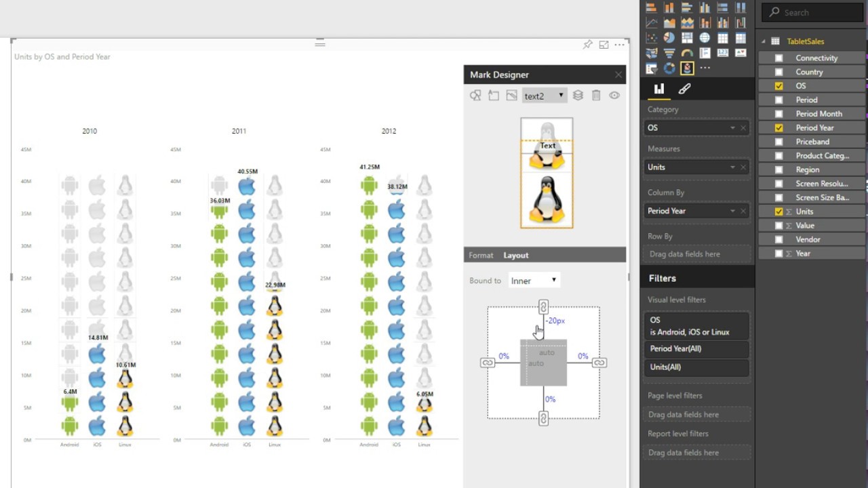Select the donut chart visualization

point(669,68)
